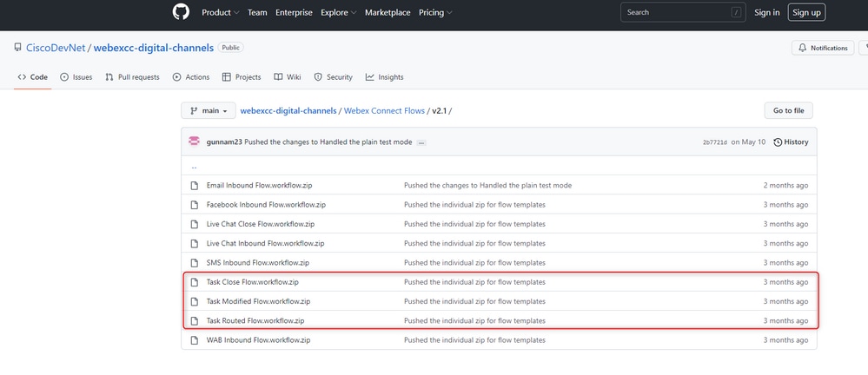868x375 pixels.
Task: Click file icon for Task Routed Flow
Action: [x=195, y=321]
